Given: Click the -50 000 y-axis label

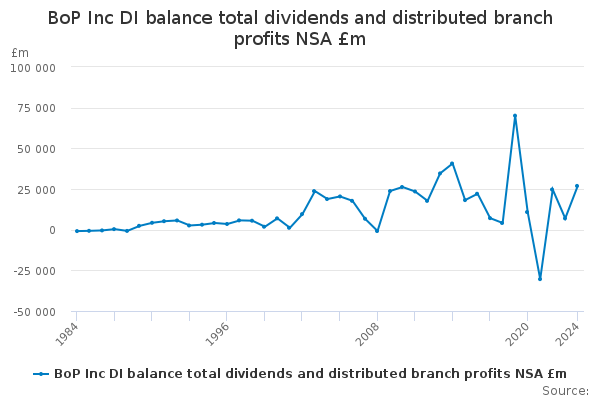Looking at the screenshot, I should [33, 312].
